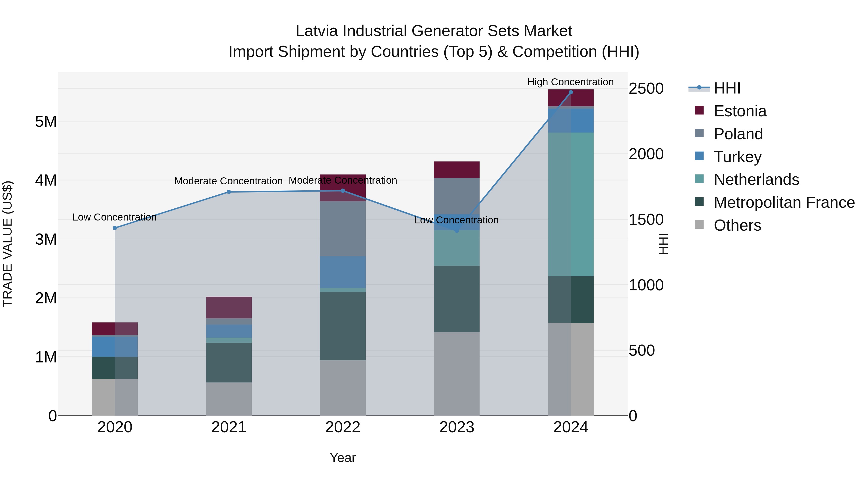Toggle the HHI legend entry

coord(714,88)
